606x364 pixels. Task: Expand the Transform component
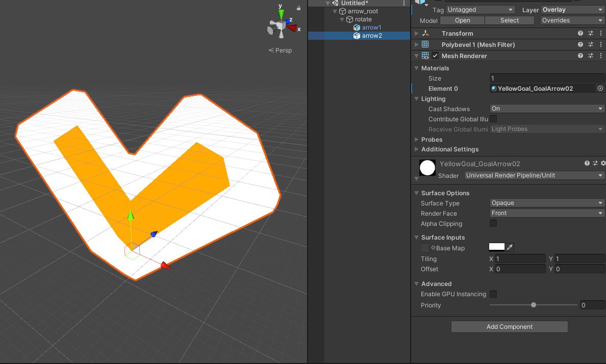(416, 33)
